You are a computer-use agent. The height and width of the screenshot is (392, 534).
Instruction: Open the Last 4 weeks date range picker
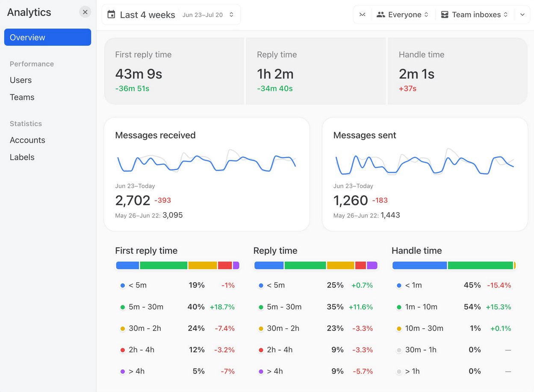[x=171, y=15]
